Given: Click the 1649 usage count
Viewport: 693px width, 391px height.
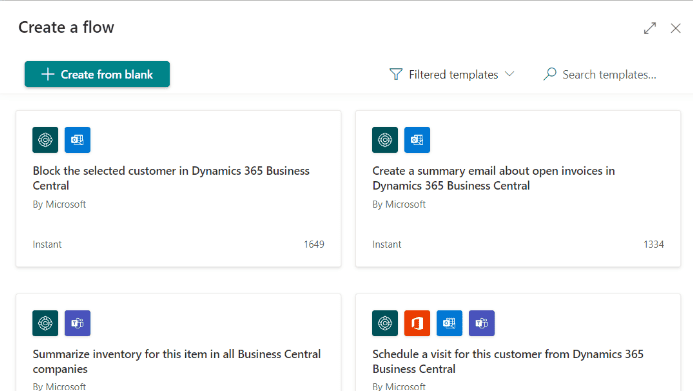Looking at the screenshot, I should click(x=314, y=244).
